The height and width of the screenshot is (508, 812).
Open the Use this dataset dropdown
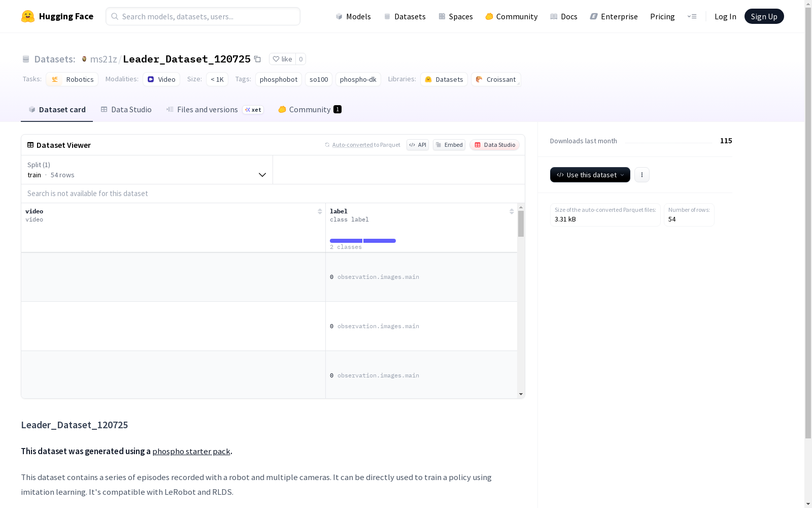point(590,175)
